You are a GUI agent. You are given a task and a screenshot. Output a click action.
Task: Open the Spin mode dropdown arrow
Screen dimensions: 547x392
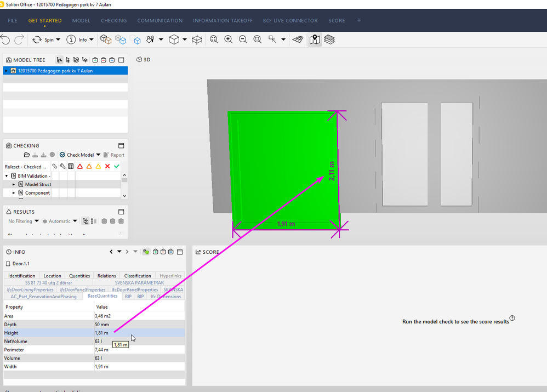58,39
